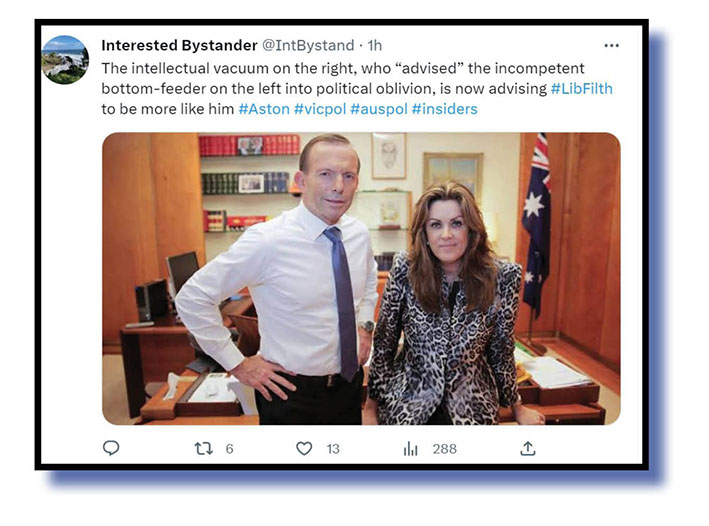Retweet using the arrows icon
Image resolution: width=709 pixels, height=526 pixels.
[203, 449]
